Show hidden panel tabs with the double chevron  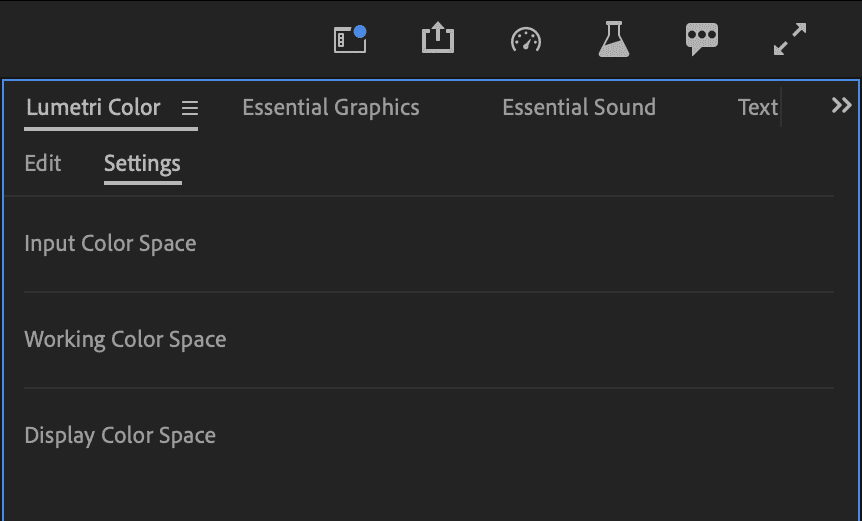842,106
